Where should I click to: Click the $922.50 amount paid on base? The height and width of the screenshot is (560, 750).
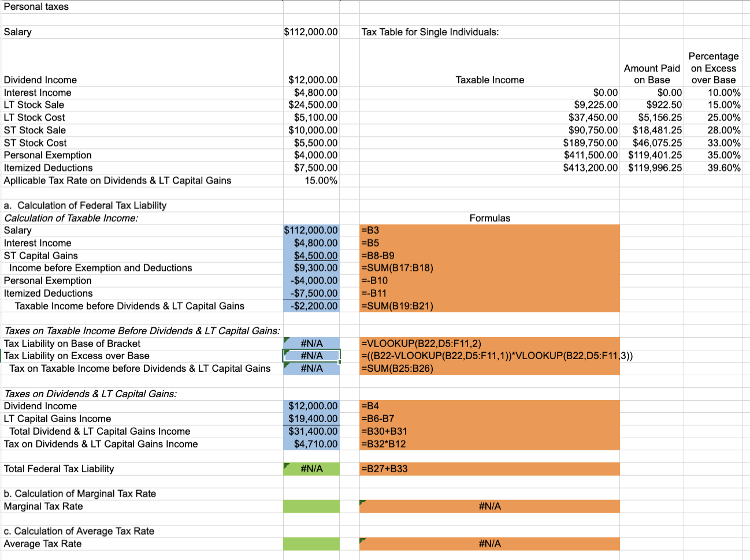tap(652, 104)
